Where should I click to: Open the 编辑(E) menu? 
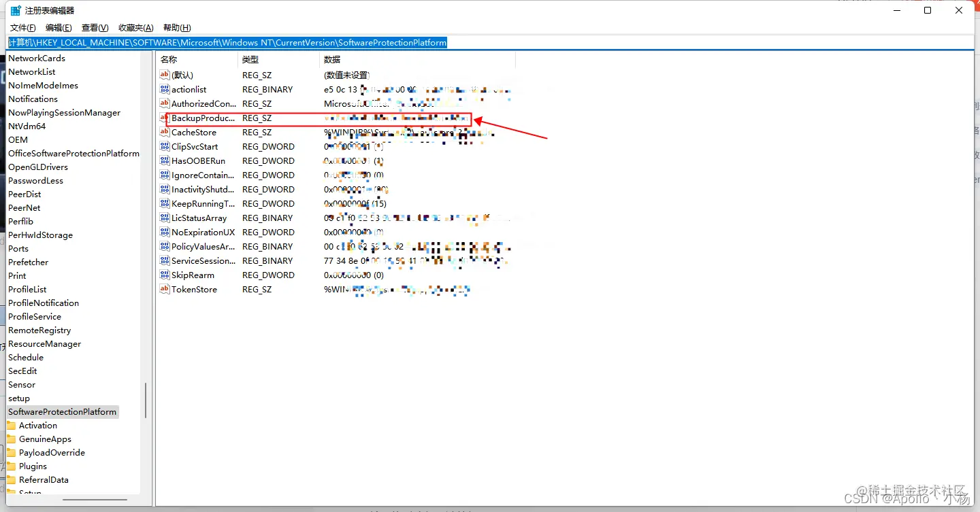tap(59, 28)
